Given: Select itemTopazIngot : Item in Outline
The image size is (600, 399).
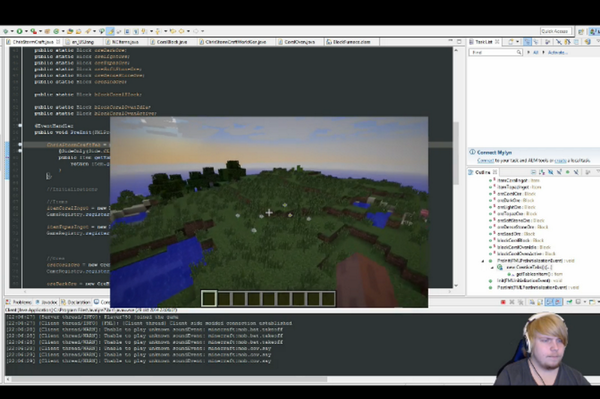Looking at the screenshot, I should pyautogui.click(x=519, y=187).
